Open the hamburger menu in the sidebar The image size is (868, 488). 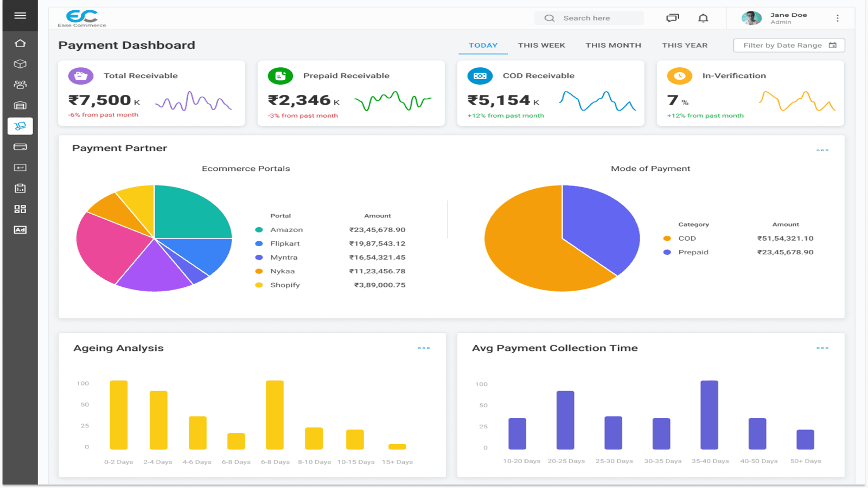tap(20, 16)
